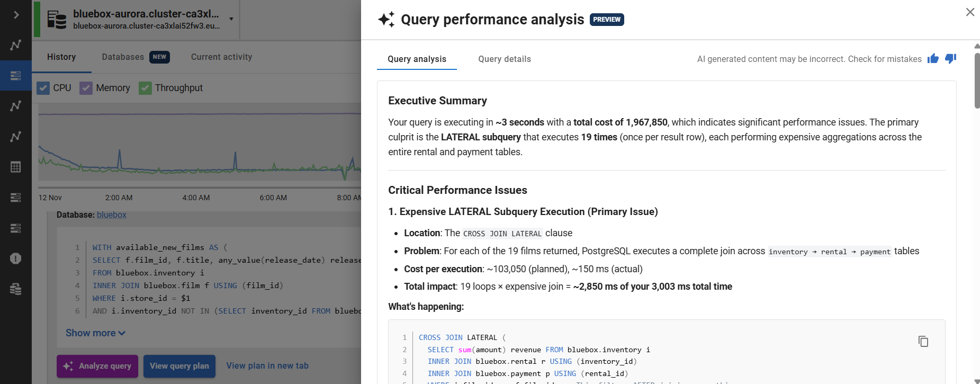Click the table grid icon in the sidebar
The image size is (980, 384).
pyautogui.click(x=16, y=167)
